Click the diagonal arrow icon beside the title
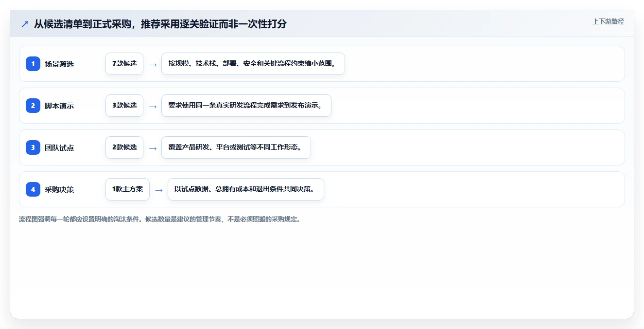This screenshot has height=329, width=644. (25, 24)
